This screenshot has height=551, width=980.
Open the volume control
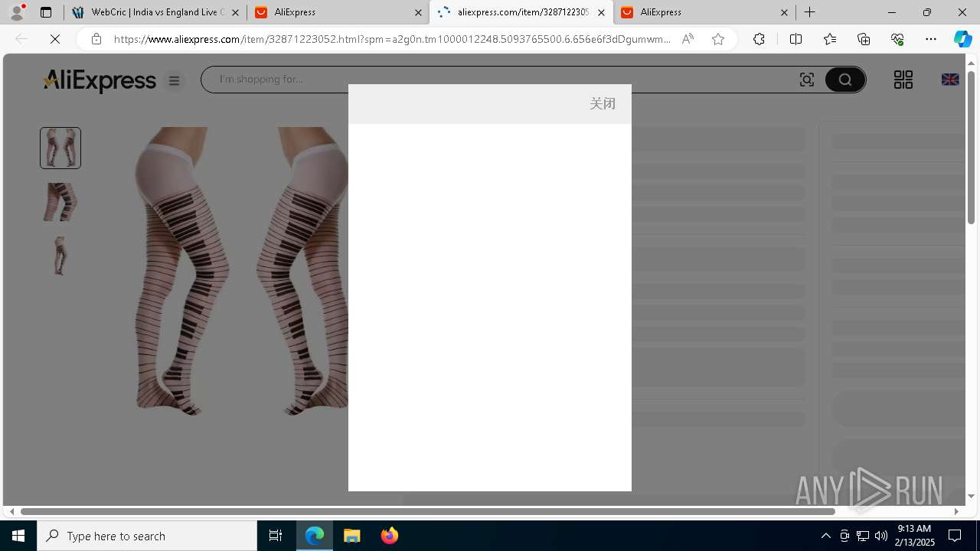880,536
